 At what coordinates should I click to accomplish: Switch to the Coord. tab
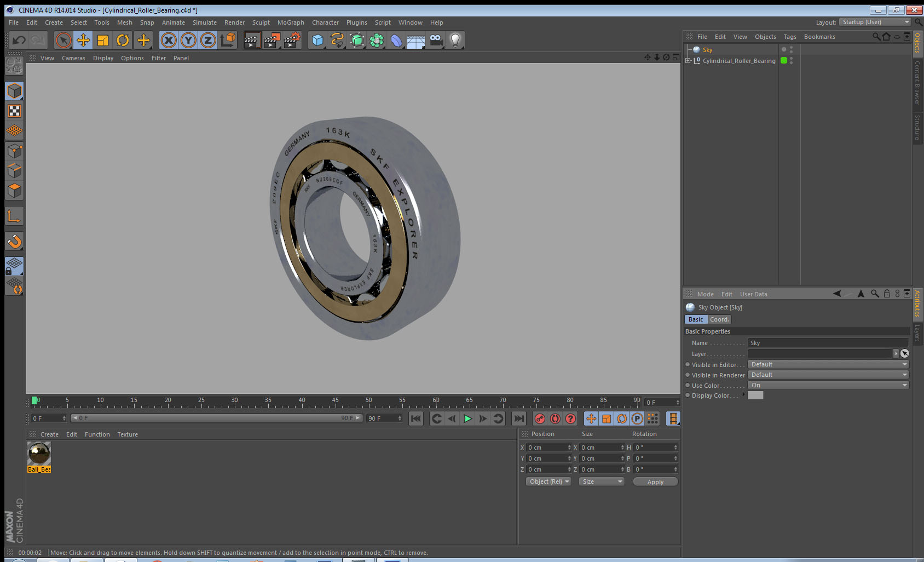point(719,319)
